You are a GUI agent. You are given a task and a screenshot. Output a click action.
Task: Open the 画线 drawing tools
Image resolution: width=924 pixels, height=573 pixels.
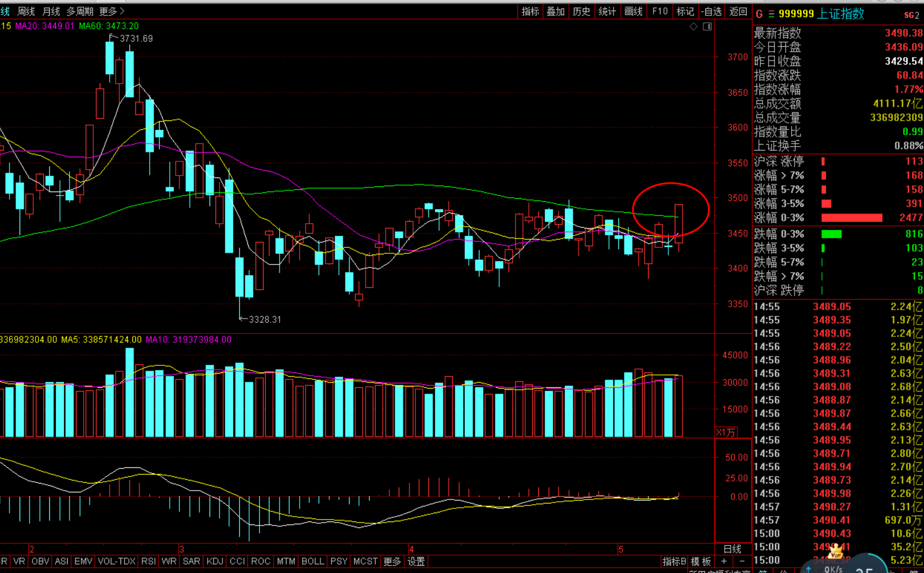[633, 11]
